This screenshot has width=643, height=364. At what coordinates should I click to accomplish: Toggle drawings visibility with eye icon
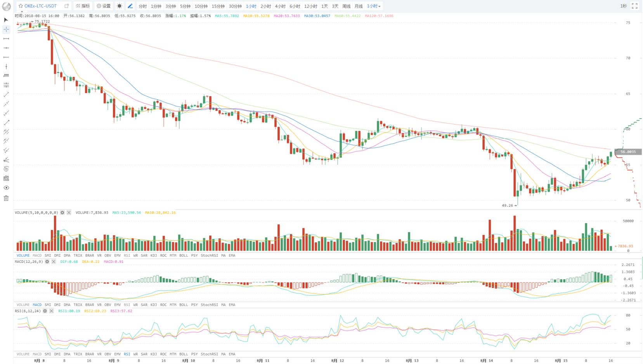pyautogui.click(x=6, y=188)
